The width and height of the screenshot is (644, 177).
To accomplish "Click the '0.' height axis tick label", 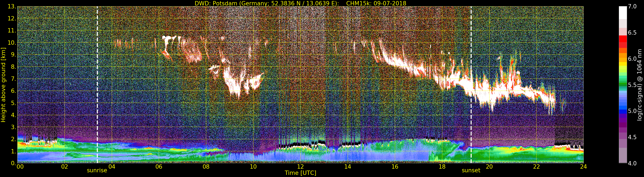I will [13, 163].
